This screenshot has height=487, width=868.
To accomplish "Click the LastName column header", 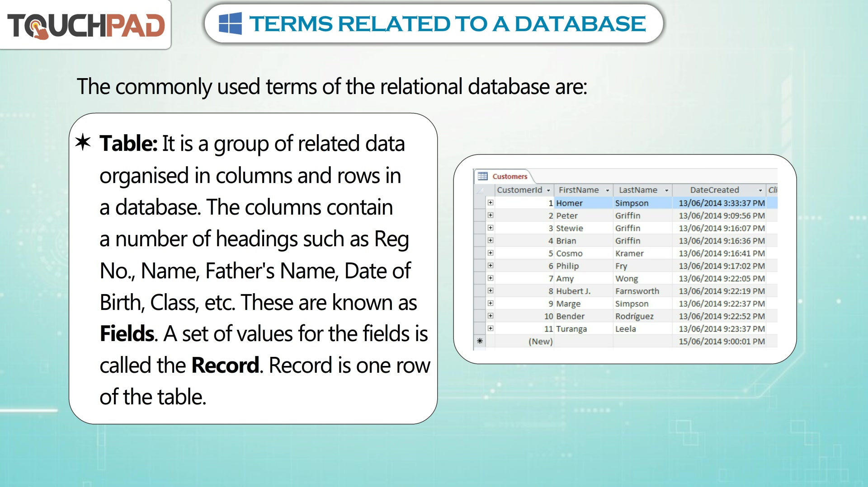I will pyautogui.click(x=642, y=190).
